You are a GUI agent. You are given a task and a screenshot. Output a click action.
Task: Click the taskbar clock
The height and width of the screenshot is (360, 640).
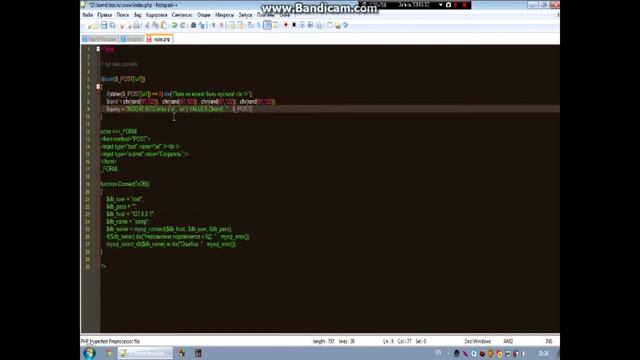(543, 353)
